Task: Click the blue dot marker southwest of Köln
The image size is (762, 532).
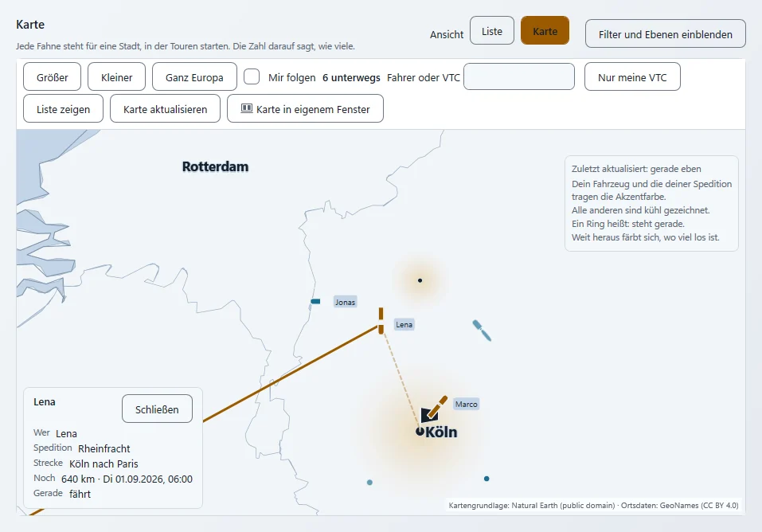Action: (369, 483)
